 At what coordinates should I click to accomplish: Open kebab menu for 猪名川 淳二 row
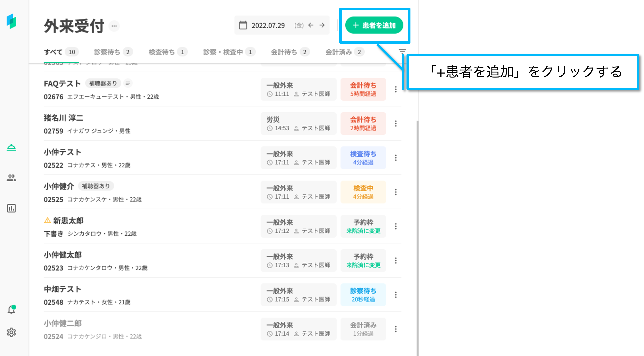396,124
